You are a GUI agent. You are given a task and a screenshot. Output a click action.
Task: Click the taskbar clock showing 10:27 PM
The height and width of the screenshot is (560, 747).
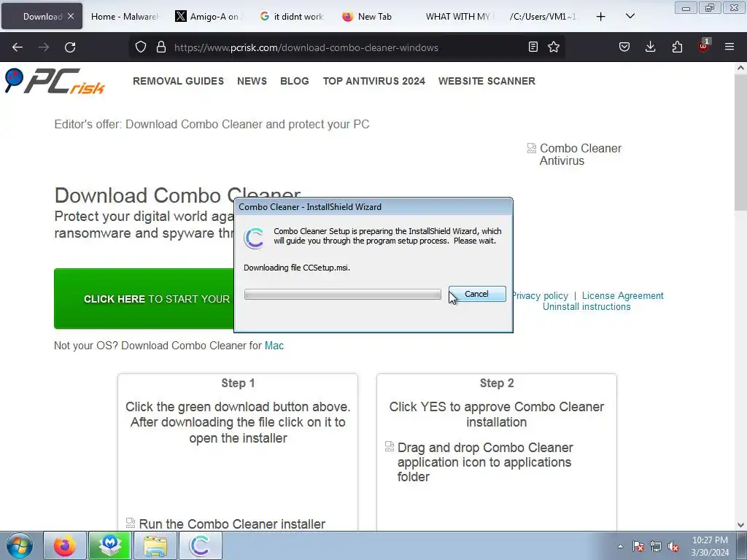coord(710,545)
